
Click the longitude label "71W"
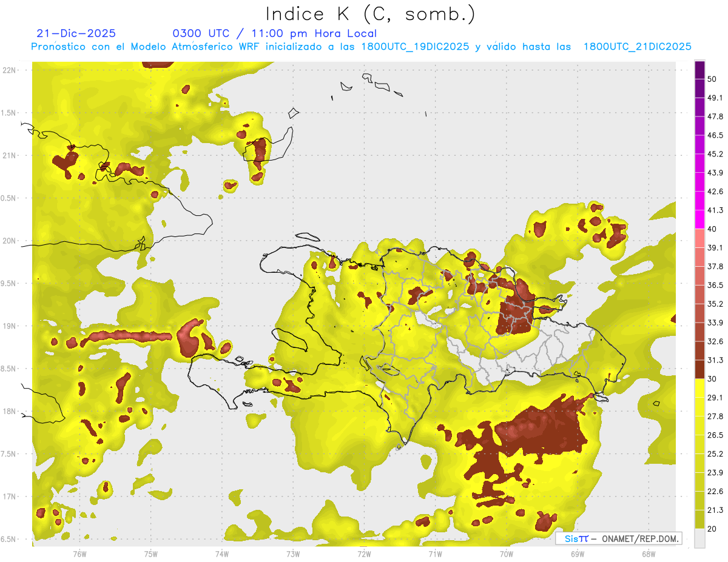[435, 554]
